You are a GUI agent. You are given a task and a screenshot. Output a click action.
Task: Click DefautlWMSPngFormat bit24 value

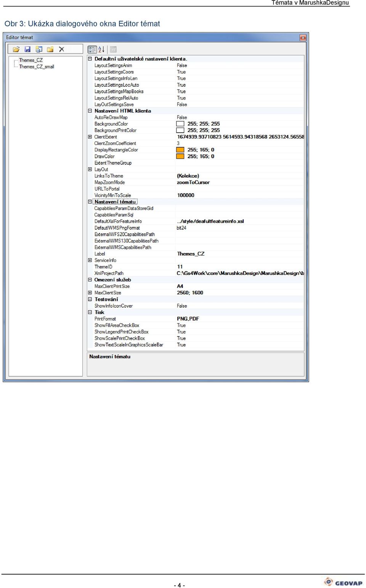(x=181, y=228)
